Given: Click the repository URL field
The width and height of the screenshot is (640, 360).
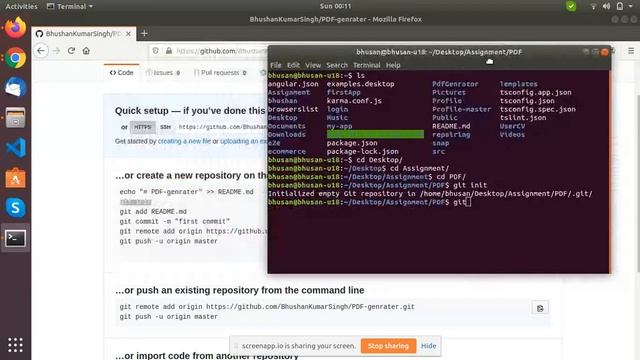Looking at the screenshot, I should coord(223,127).
